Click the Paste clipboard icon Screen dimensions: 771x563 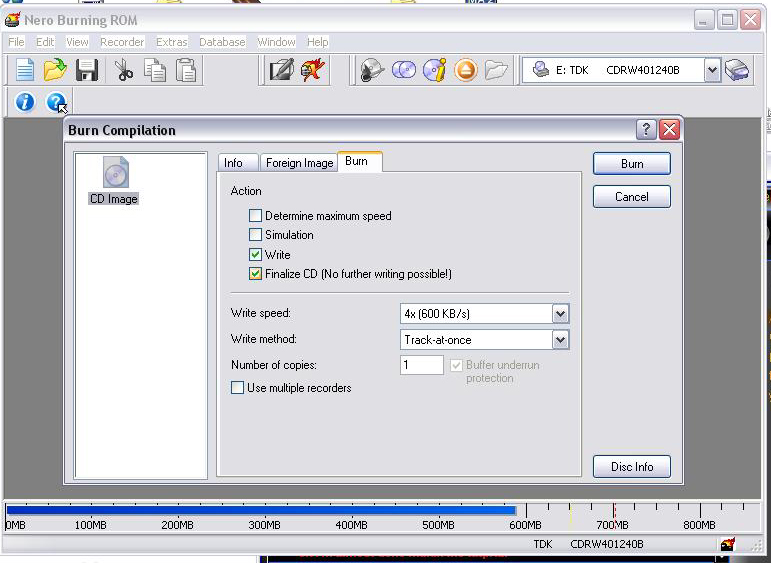(186, 70)
